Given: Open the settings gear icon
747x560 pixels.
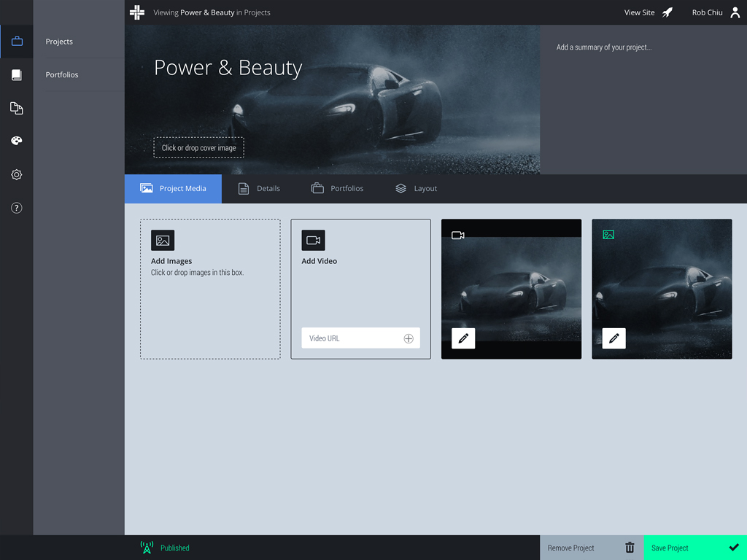Looking at the screenshot, I should (x=17, y=175).
